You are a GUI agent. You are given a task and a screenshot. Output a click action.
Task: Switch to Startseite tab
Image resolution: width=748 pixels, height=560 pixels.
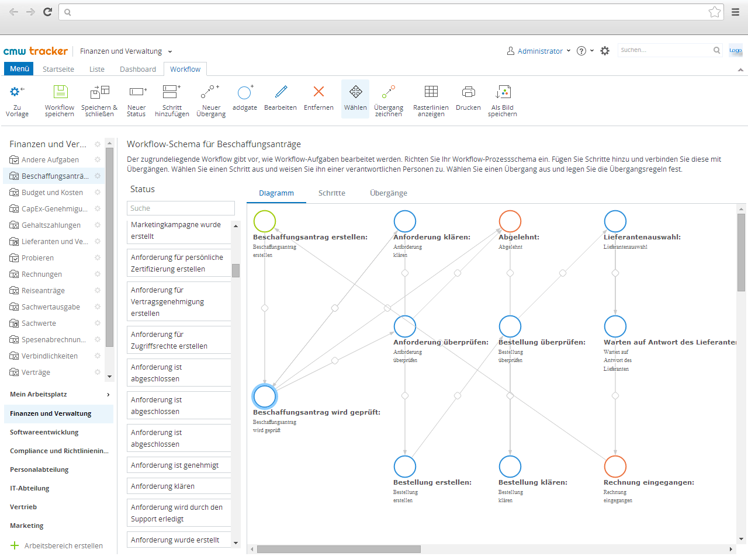pos(58,69)
